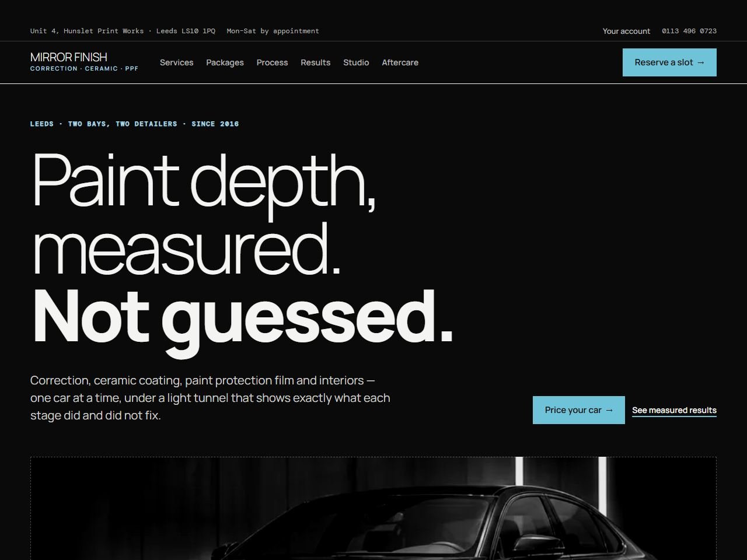
Task: Click the phone number 0113 496 0723
Action: [689, 31]
